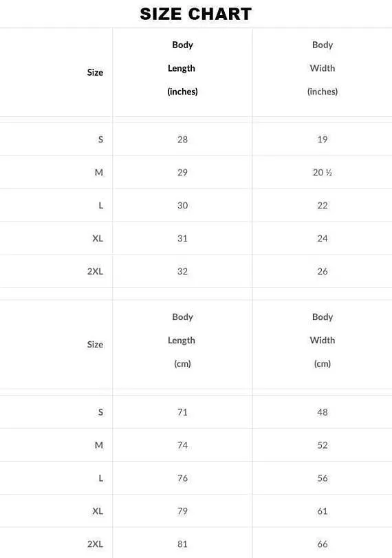Select the Body Width (inches) header
The width and height of the screenshot is (392, 558).
(323, 68)
